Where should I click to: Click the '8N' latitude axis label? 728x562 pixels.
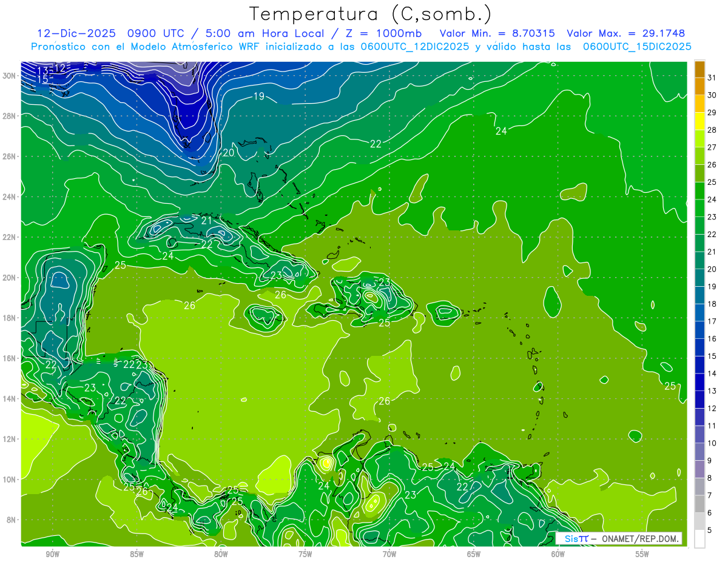(x=12, y=520)
